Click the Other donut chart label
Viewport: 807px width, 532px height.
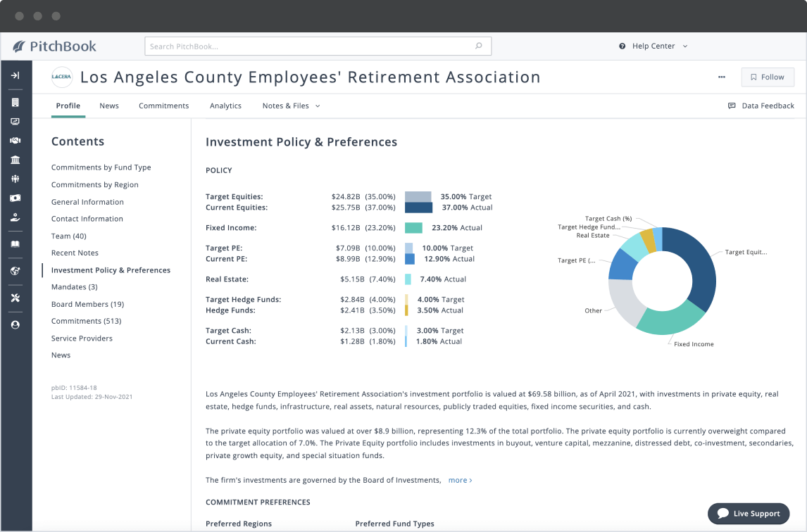(593, 311)
